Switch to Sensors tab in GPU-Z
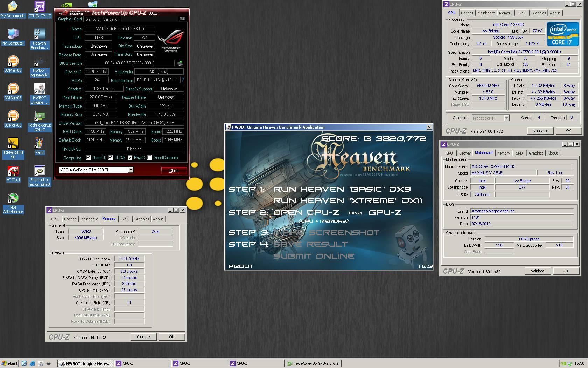588x368 pixels. point(92,19)
